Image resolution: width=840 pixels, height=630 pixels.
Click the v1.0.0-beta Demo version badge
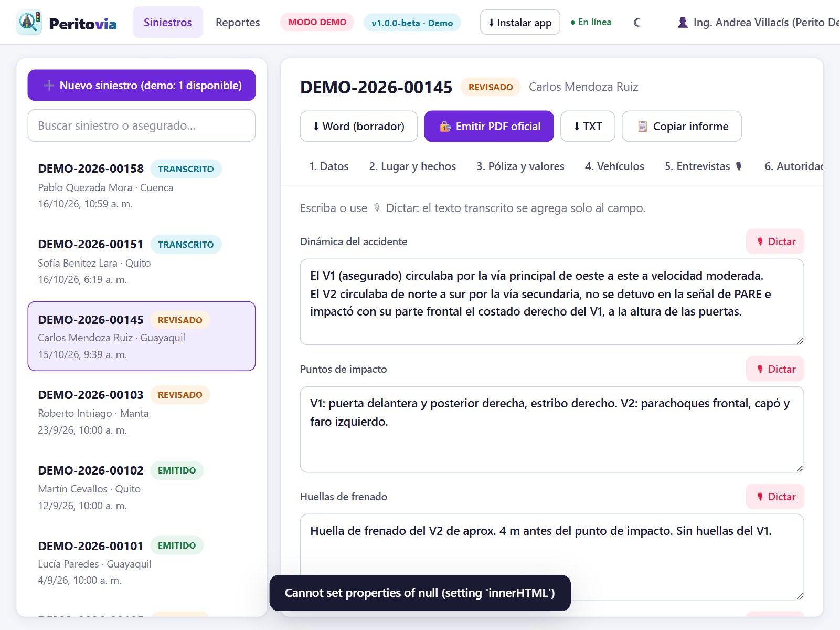pyautogui.click(x=412, y=23)
